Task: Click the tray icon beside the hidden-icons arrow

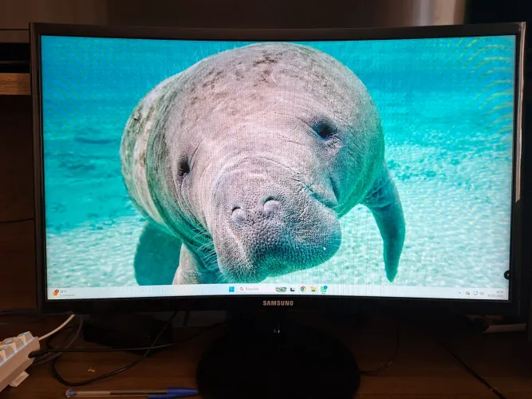Action: (468, 293)
